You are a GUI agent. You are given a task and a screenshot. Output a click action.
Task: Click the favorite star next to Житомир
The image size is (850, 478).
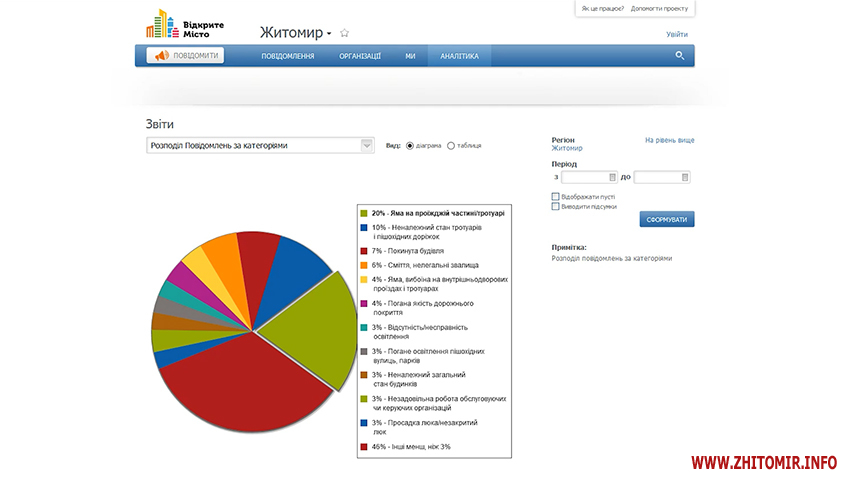pos(345,33)
